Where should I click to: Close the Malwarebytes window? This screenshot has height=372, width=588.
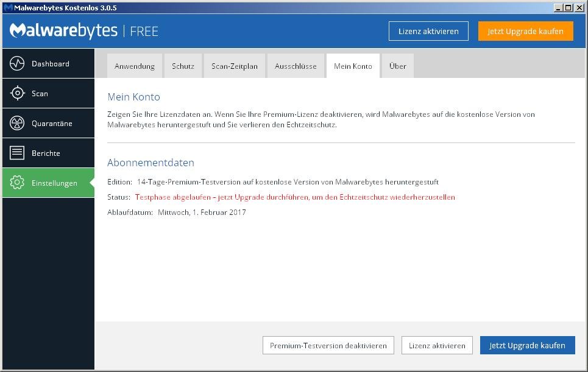point(579,8)
